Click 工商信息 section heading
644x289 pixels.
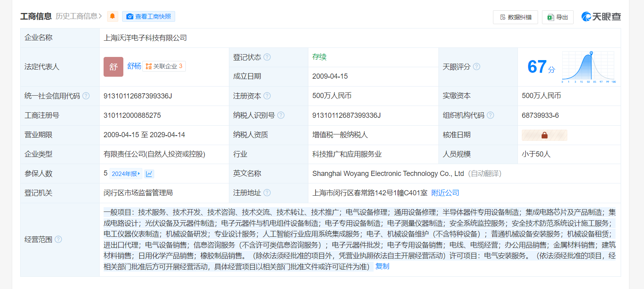pos(36,16)
